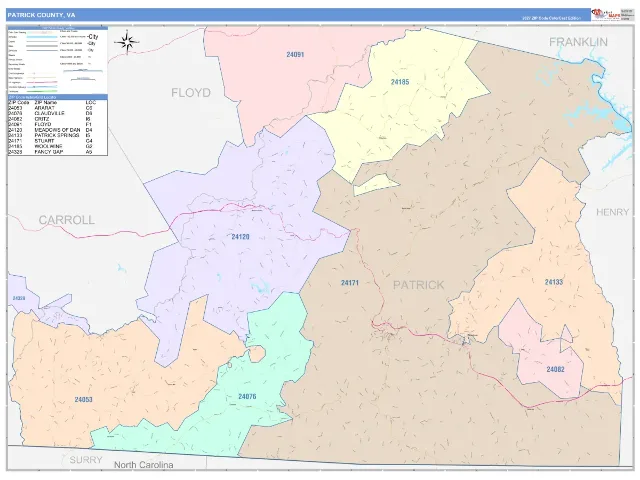Screen dimensions: 640x480
Task: Click the blue ZIP Code locator table header bar
Action: [x=58, y=97]
